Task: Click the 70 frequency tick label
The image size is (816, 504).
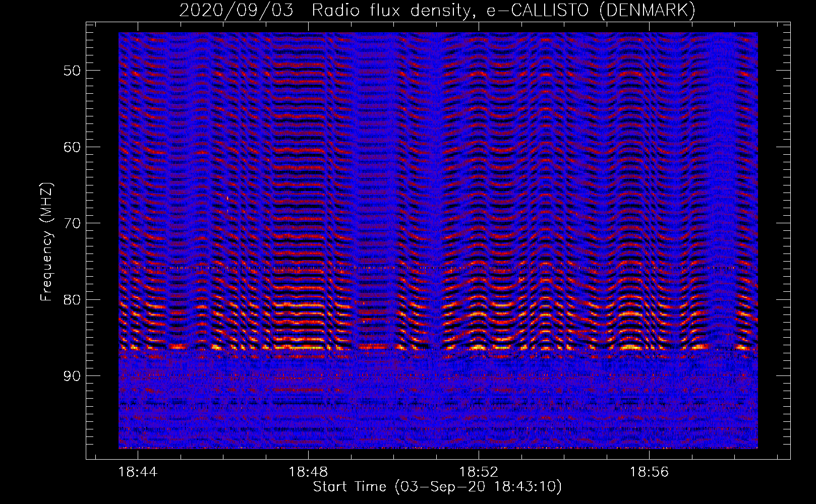Action: [x=72, y=223]
